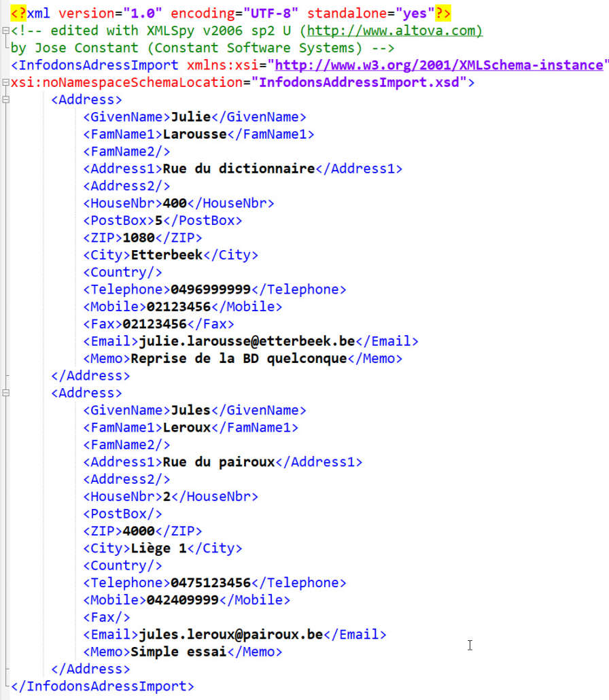Click the standalone value "yes"
The image size is (609, 700).
click(415, 14)
